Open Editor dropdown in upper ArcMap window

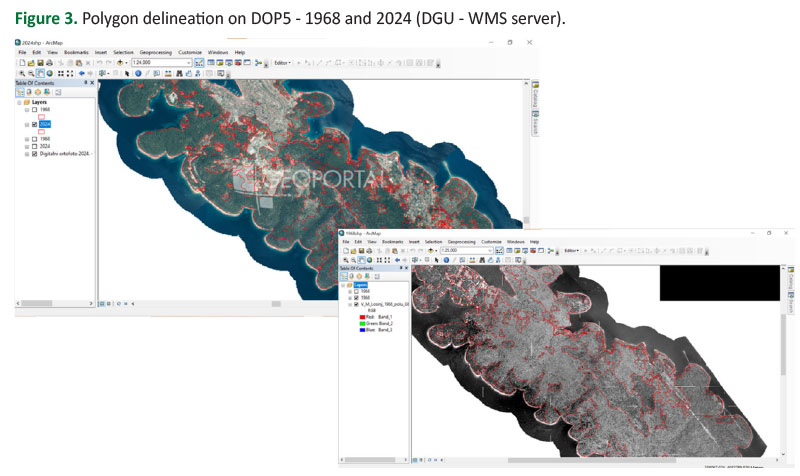point(281,62)
